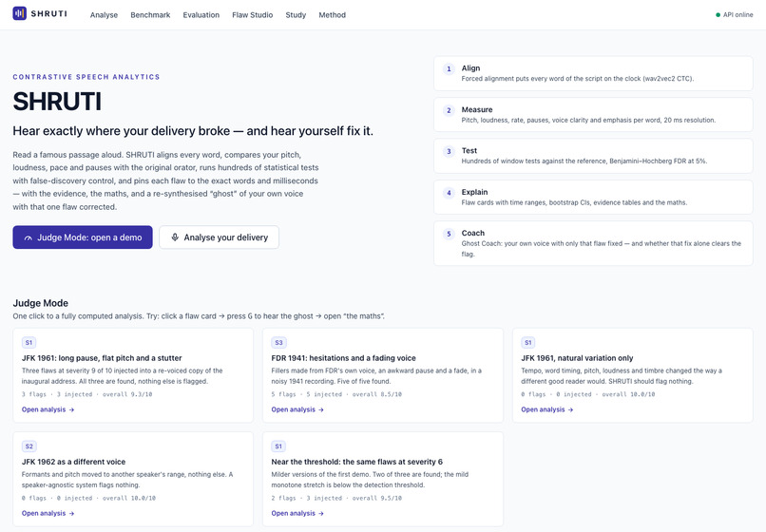Click the step 2 number badge for Measure
Viewport: 766px width, 532px height.
pyautogui.click(x=449, y=110)
